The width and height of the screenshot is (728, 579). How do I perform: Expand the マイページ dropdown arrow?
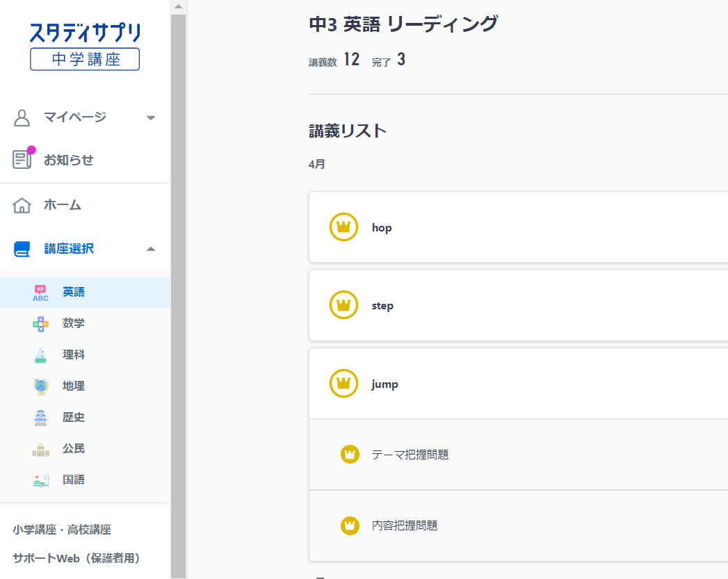[x=150, y=118]
